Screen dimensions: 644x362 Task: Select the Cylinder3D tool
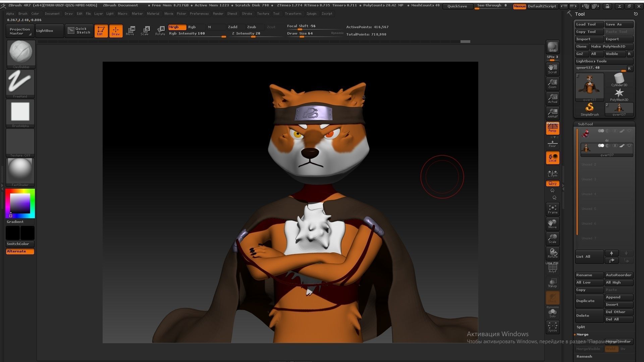pos(619,80)
